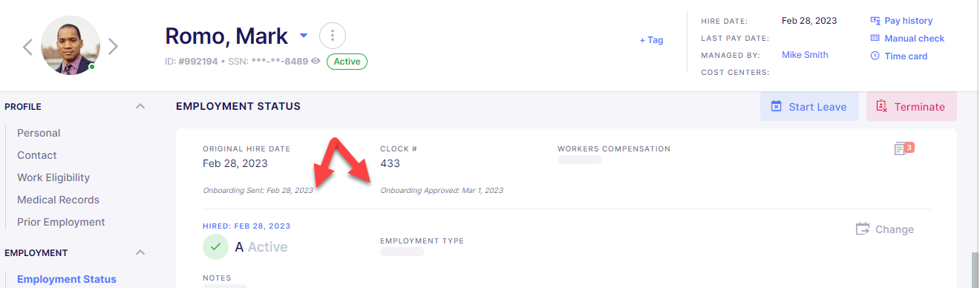The width and height of the screenshot is (980, 288).
Task: Open Medical Records in the sidebar
Action: tap(58, 200)
